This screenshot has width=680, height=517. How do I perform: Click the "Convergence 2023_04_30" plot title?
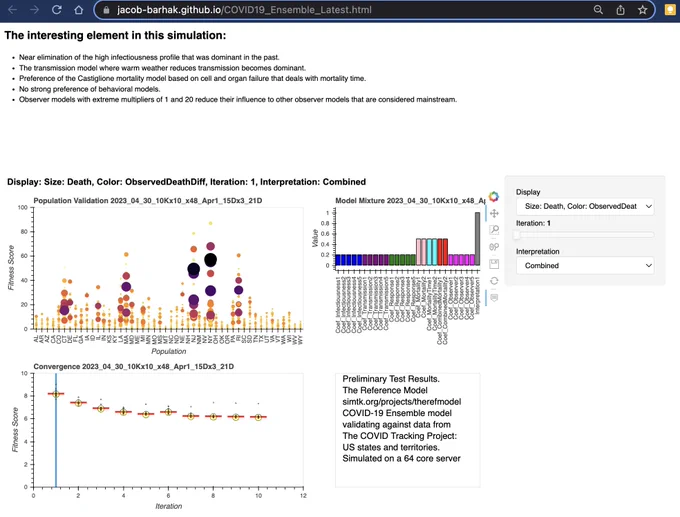coord(134,366)
